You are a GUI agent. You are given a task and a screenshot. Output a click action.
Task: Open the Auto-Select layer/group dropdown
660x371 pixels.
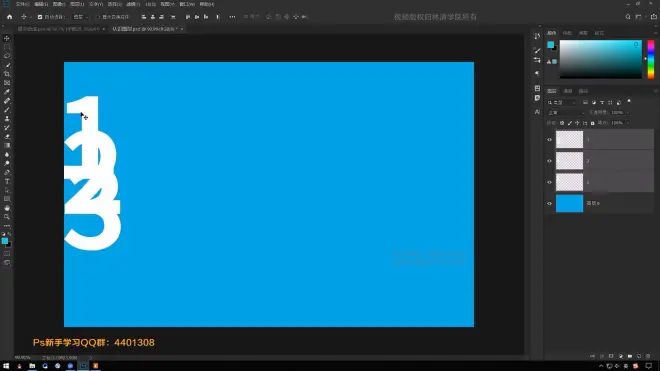(x=80, y=17)
